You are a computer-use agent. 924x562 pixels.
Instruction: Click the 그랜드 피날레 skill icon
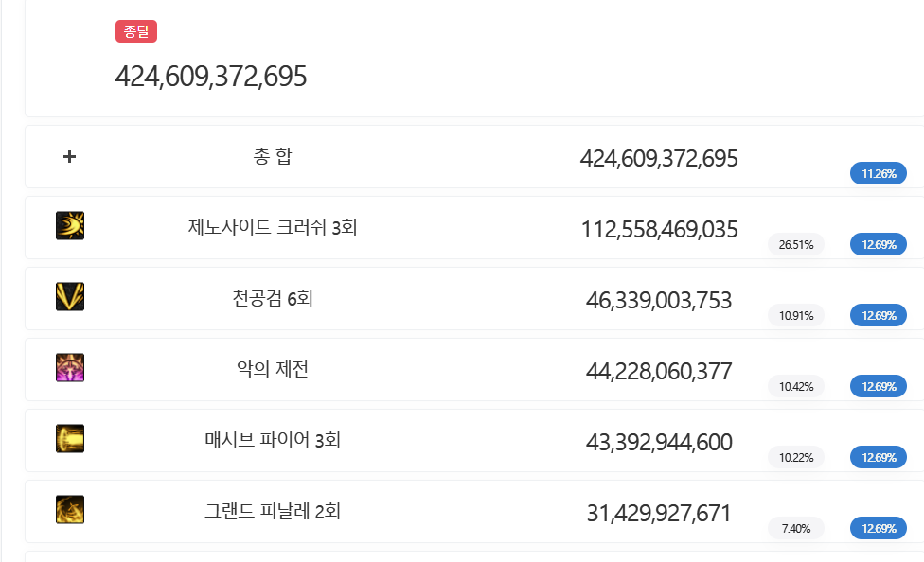(70, 510)
